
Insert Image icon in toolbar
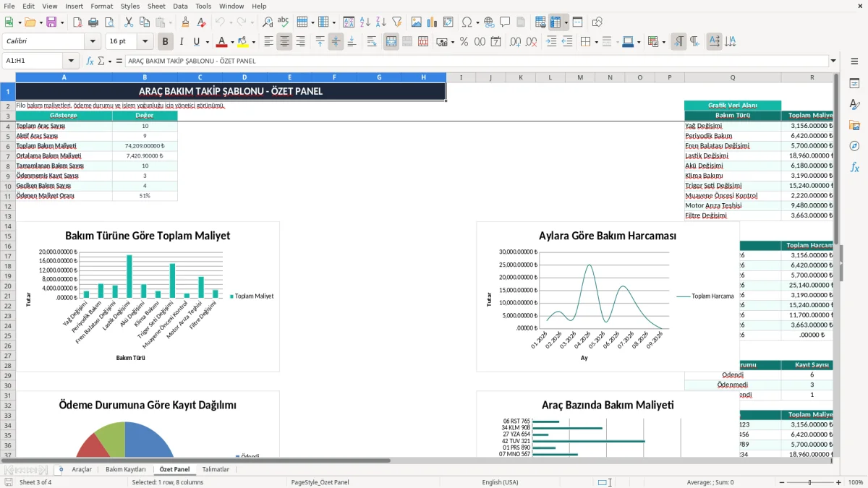click(417, 22)
